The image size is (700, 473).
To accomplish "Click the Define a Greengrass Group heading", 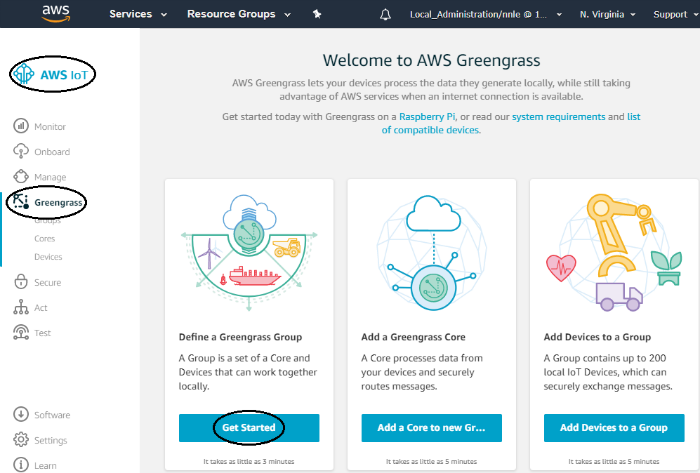I will pyautogui.click(x=240, y=337).
